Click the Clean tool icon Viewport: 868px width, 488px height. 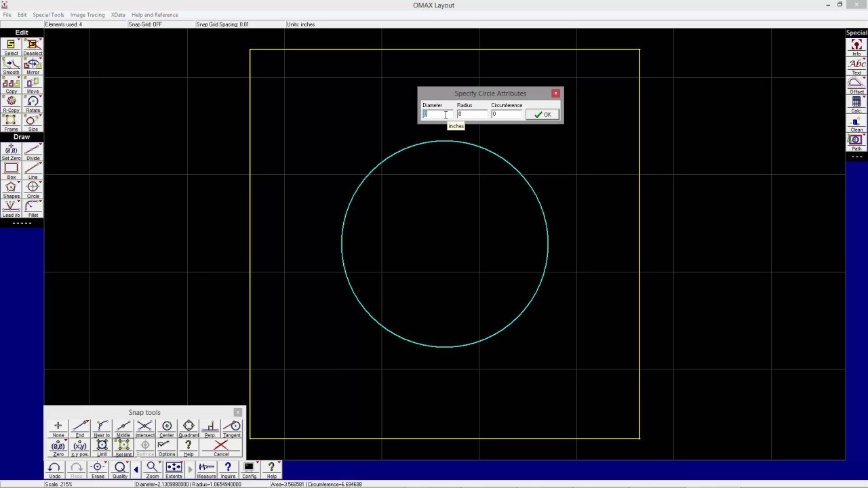click(856, 123)
